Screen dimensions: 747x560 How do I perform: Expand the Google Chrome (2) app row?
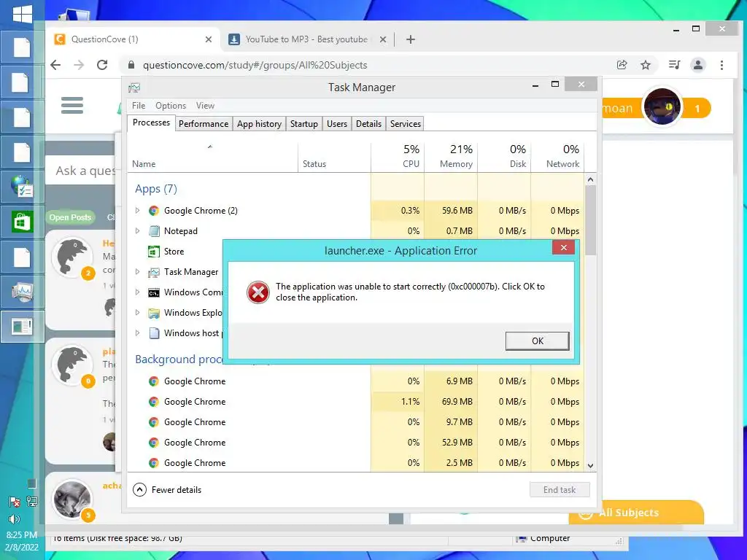coord(137,210)
